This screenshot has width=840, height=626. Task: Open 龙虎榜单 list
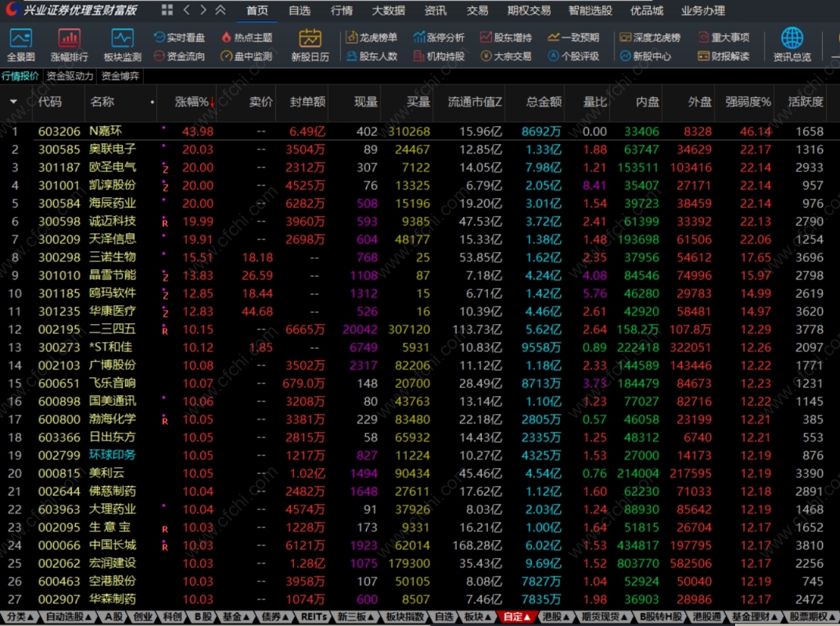(372, 38)
